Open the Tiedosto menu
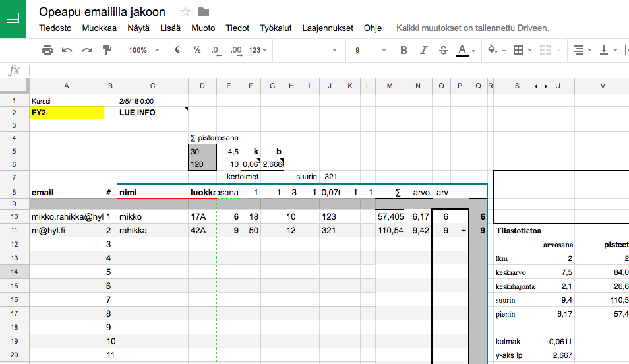Viewport: 629px width, 364px height. pos(55,28)
